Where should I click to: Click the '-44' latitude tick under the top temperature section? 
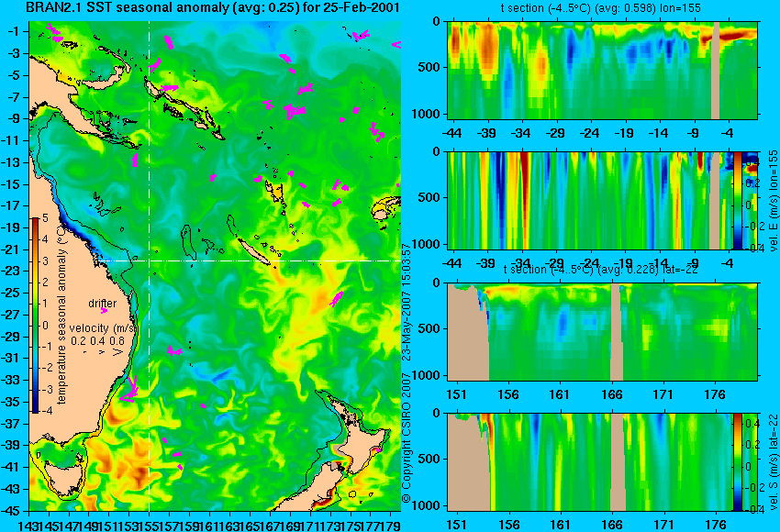pyautogui.click(x=451, y=133)
